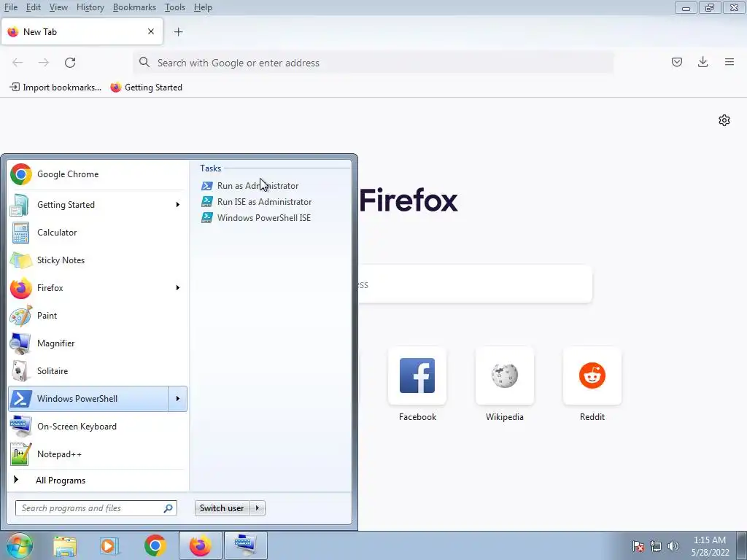Open the Tools menu
Image resolution: width=747 pixels, height=560 pixels.
pos(175,7)
